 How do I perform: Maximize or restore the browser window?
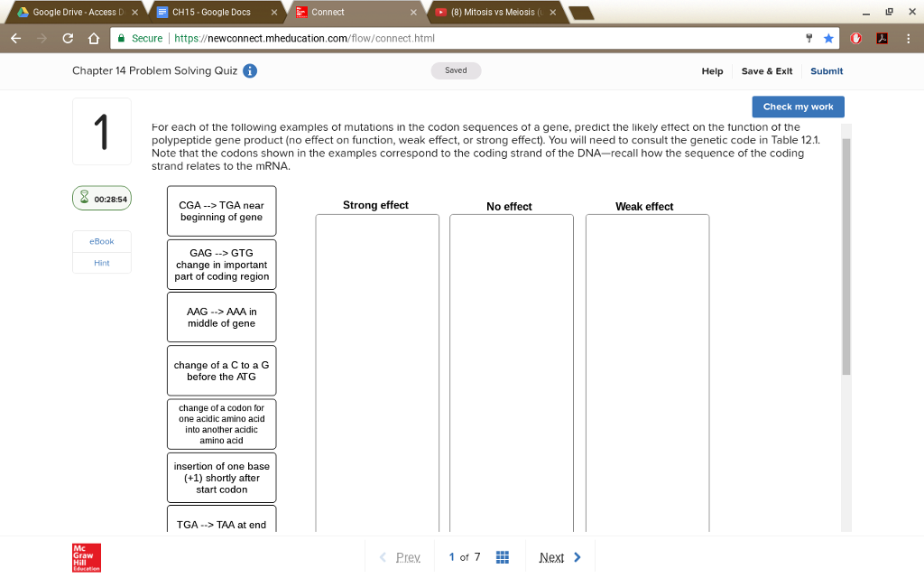889,12
